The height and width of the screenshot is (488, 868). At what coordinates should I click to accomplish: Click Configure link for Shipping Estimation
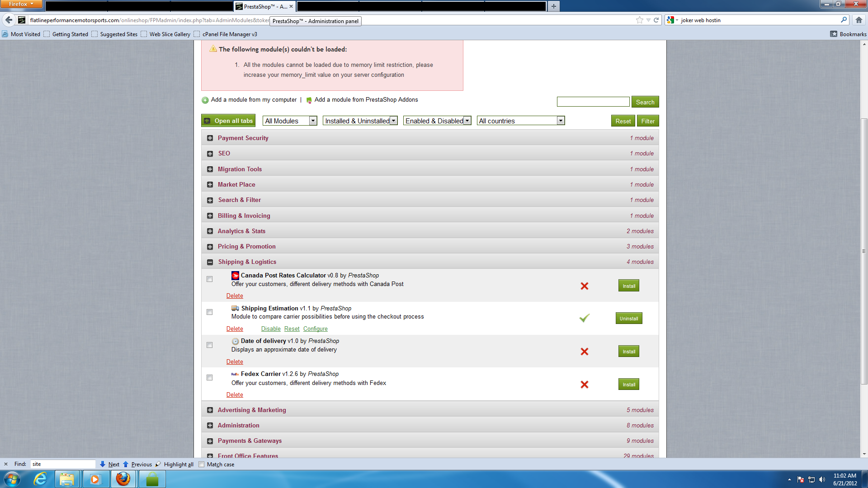pyautogui.click(x=315, y=329)
